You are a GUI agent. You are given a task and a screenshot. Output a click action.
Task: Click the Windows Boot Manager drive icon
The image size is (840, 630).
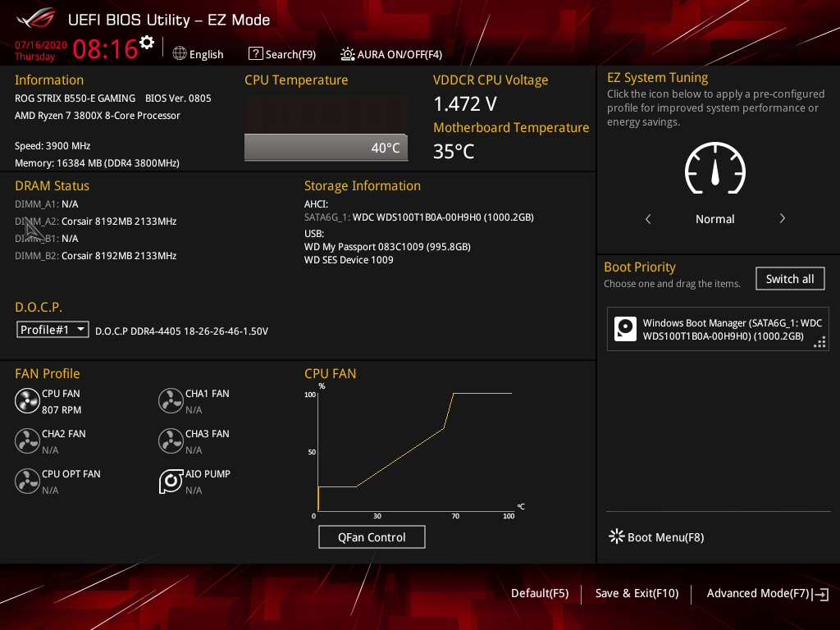tap(625, 328)
